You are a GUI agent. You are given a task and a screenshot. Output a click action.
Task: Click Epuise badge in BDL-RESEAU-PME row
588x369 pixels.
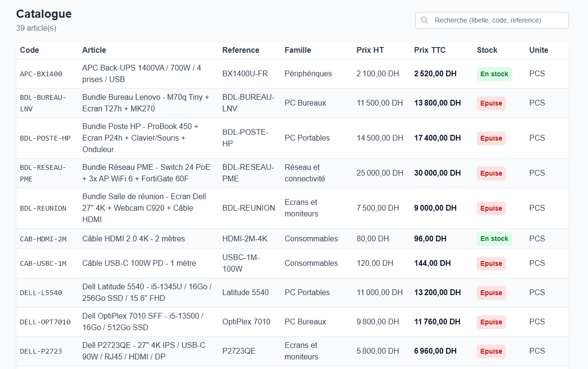pos(491,173)
